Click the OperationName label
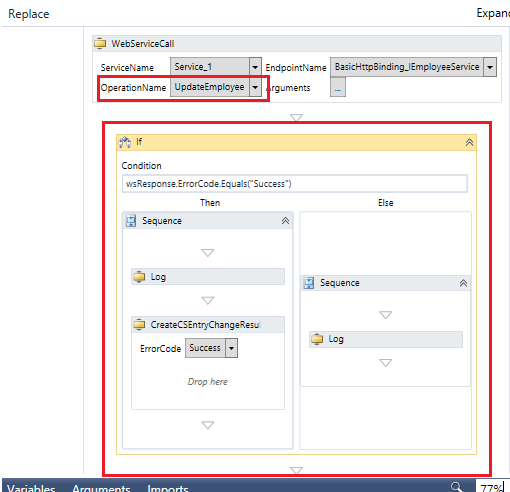This screenshot has width=510, height=492. point(133,88)
